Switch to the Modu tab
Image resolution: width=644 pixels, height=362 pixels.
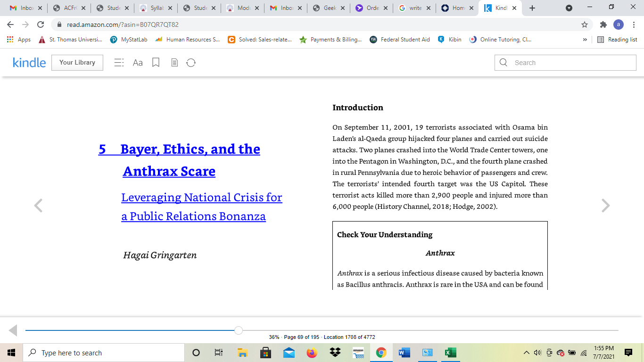point(242,8)
